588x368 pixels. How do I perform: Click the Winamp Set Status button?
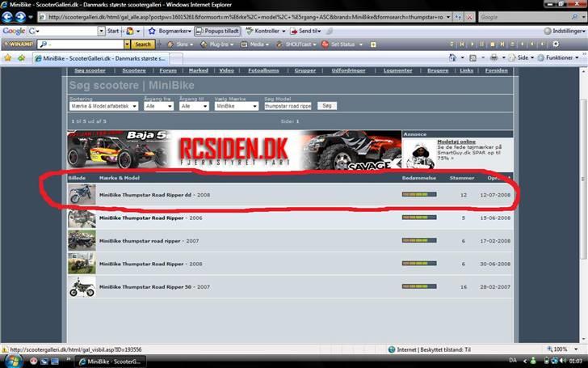click(339, 44)
